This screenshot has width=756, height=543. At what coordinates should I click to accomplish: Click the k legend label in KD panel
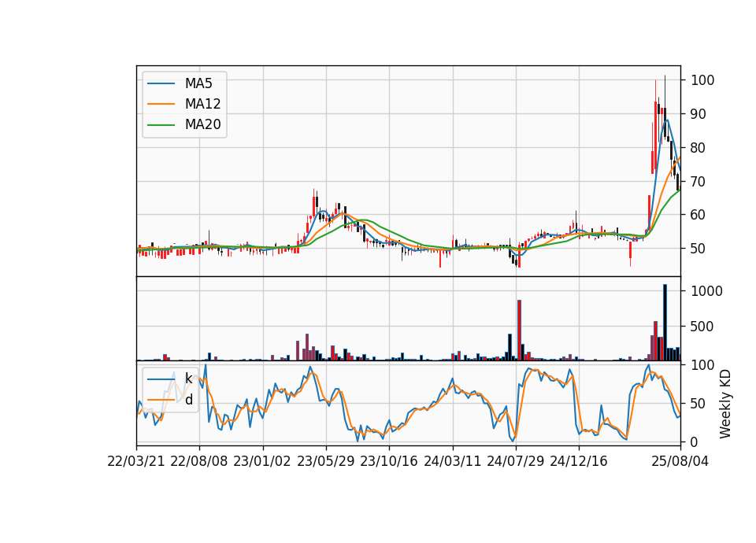tap(188, 379)
